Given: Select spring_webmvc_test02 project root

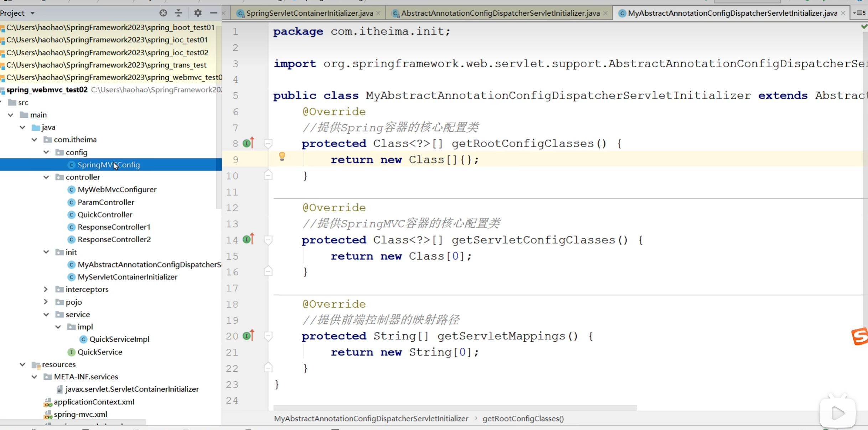Looking at the screenshot, I should click(x=47, y=90).
